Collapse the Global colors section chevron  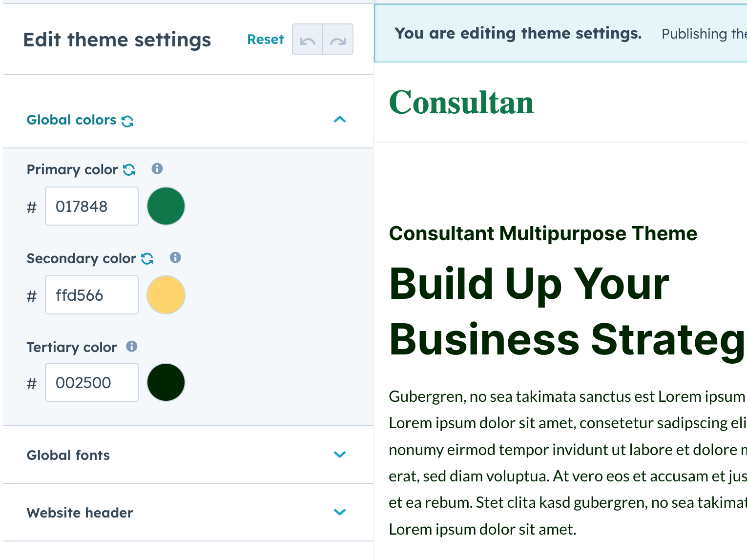pos(340,120)
